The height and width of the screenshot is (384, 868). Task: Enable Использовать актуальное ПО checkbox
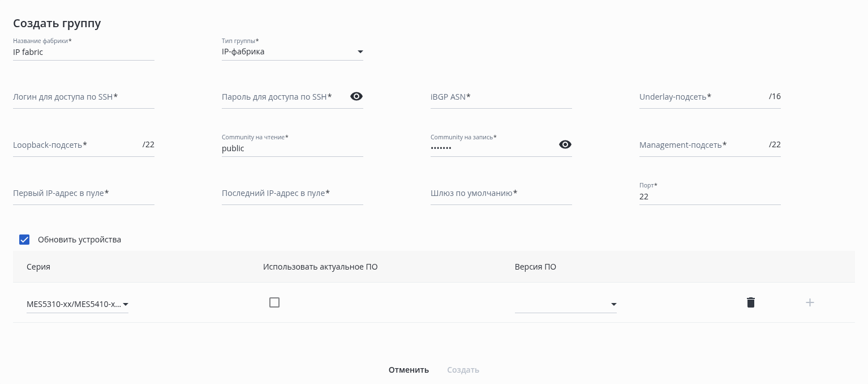click(274, 302)
